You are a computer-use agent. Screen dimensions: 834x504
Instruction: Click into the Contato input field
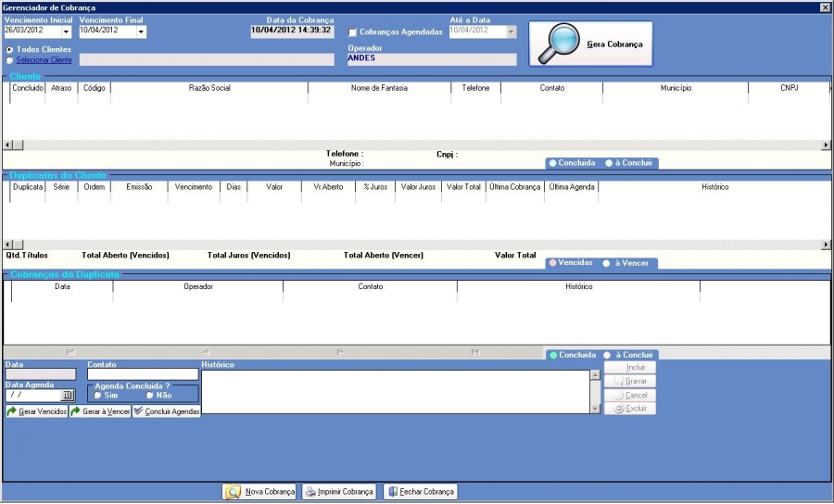click(x=143, y=375)
